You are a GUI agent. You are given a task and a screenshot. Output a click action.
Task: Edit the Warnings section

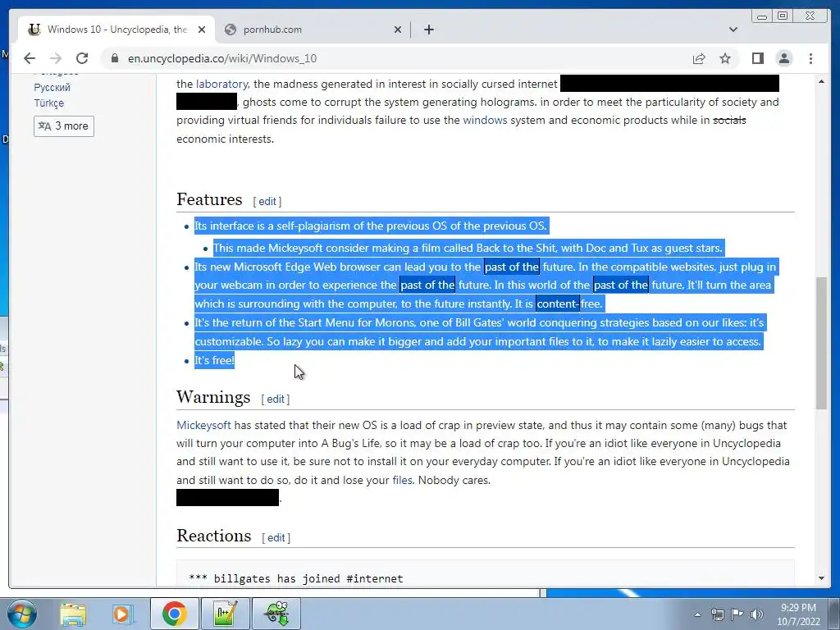pos(276,399)
